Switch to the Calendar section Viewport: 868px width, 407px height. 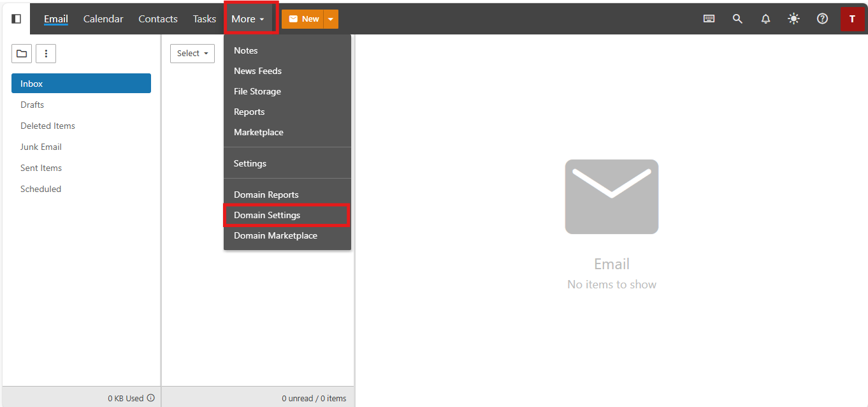(x=103, y=19)
